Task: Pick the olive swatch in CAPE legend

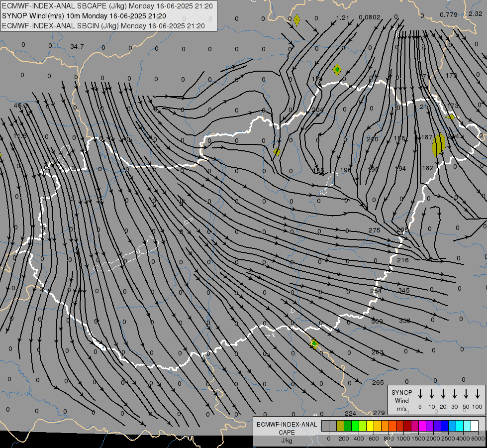Action: [340, 426]
